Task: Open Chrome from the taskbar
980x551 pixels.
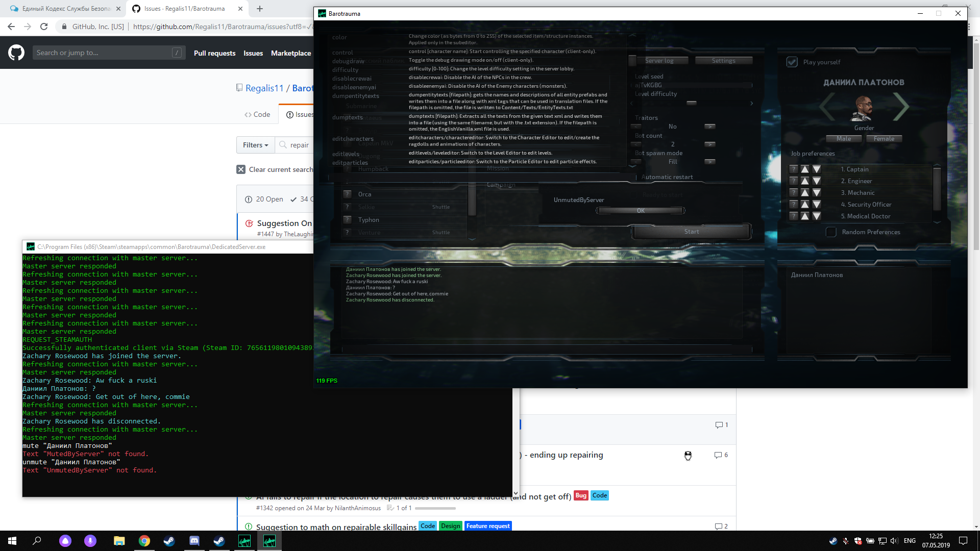Action: [x=145, y=541]
